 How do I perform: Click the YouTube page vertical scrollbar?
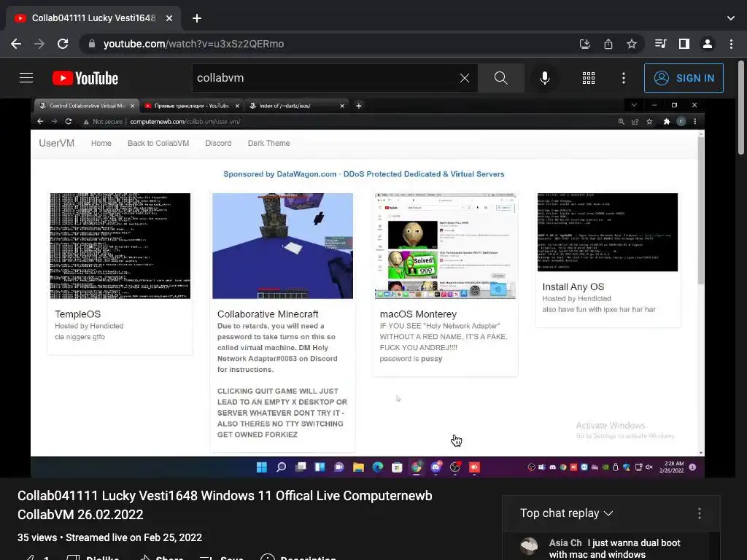tap(741, 108)
